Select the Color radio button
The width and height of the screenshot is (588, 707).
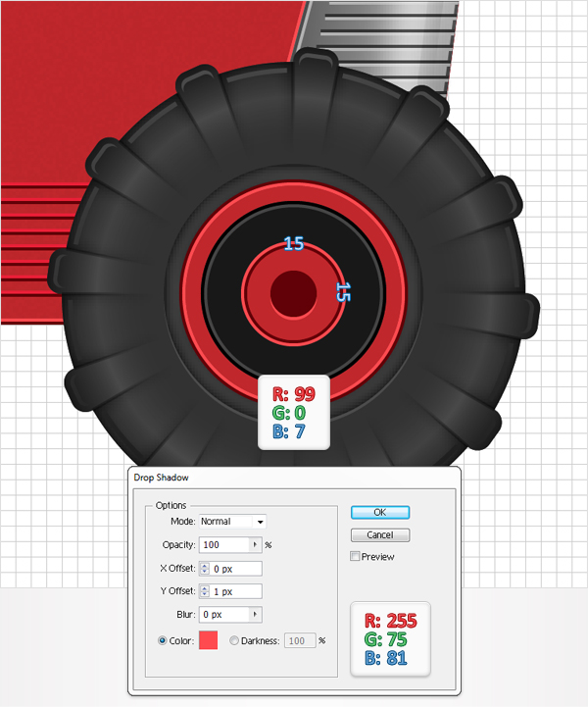point(163,640)
